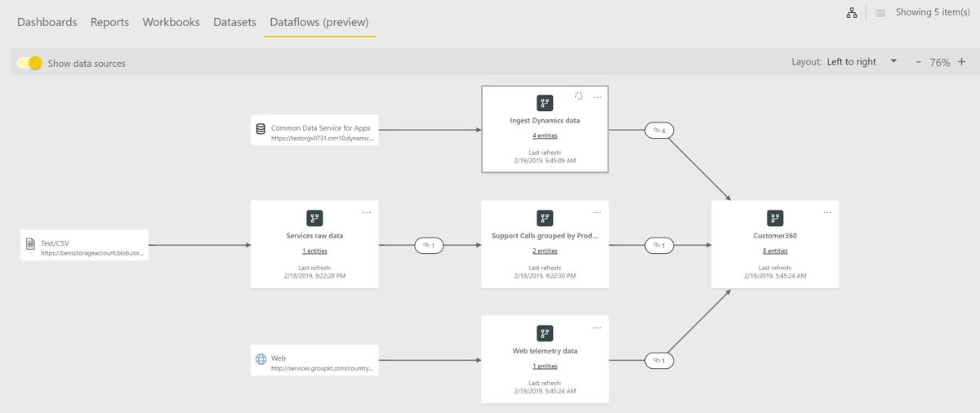Click refresh time 2/18/2019, 9:22:30 PM
The height and width of the screenshot is (413, 980).
coord(545,276)
